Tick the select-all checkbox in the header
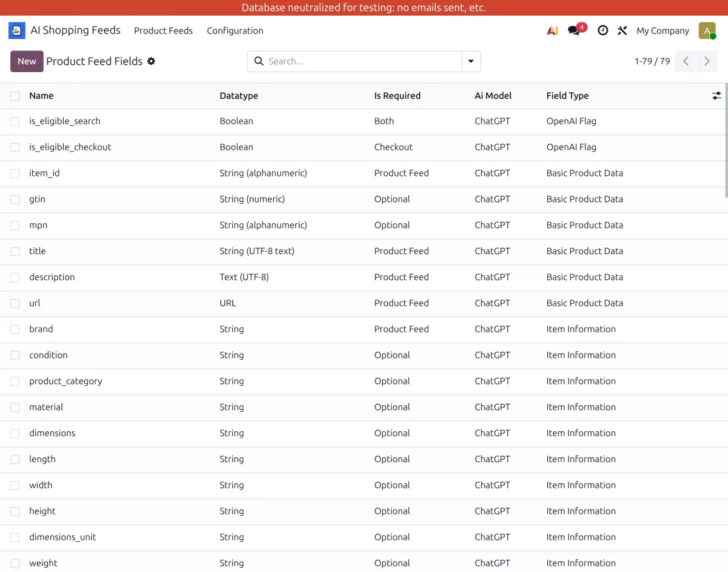The width and height of the screenshot is (728, 572). [15, 95]
